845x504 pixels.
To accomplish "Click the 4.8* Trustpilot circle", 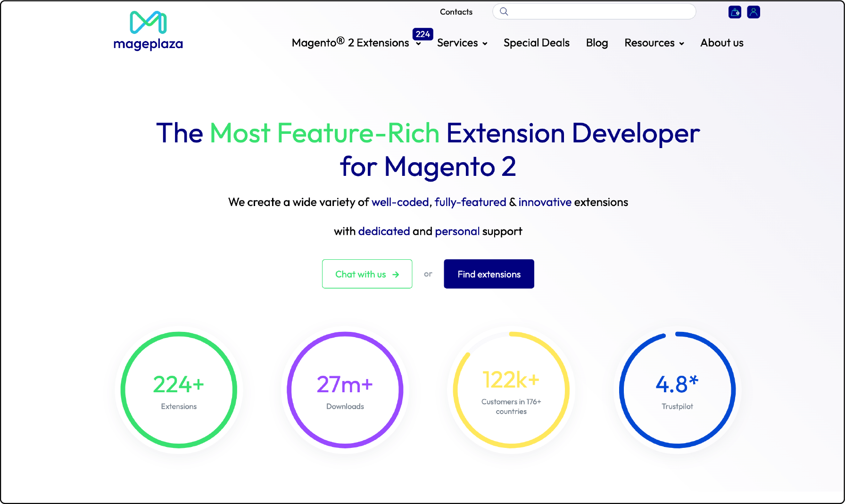I will point(678,390).
